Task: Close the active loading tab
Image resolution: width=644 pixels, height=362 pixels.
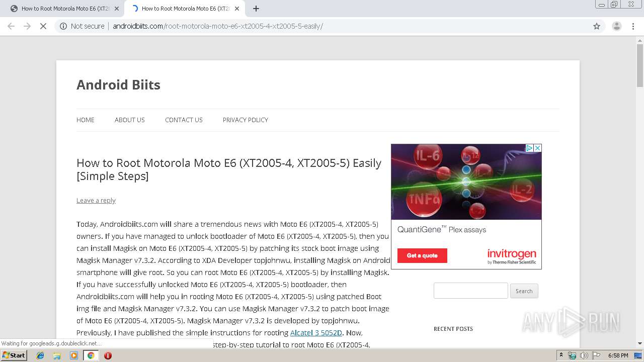Action: point(237,9)
